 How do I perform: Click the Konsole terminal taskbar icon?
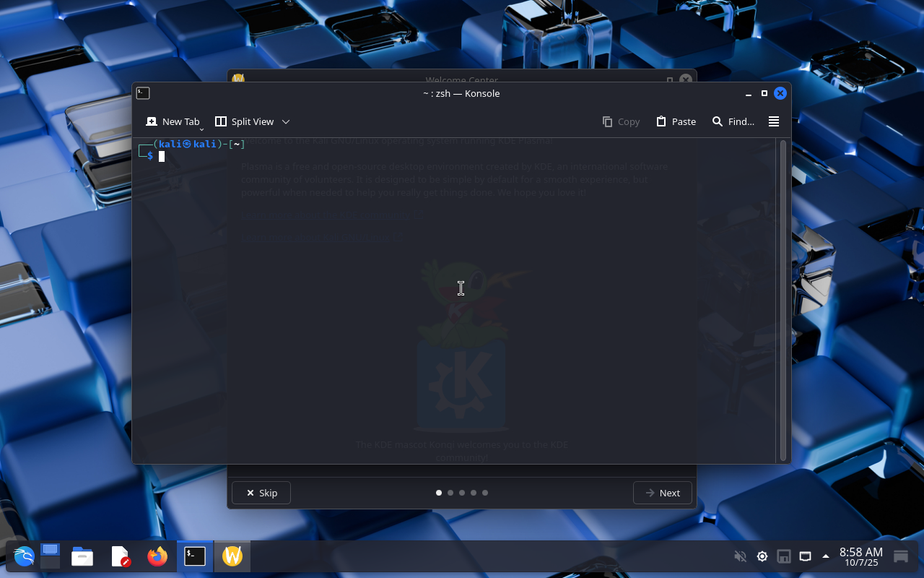tap(195, 556)
